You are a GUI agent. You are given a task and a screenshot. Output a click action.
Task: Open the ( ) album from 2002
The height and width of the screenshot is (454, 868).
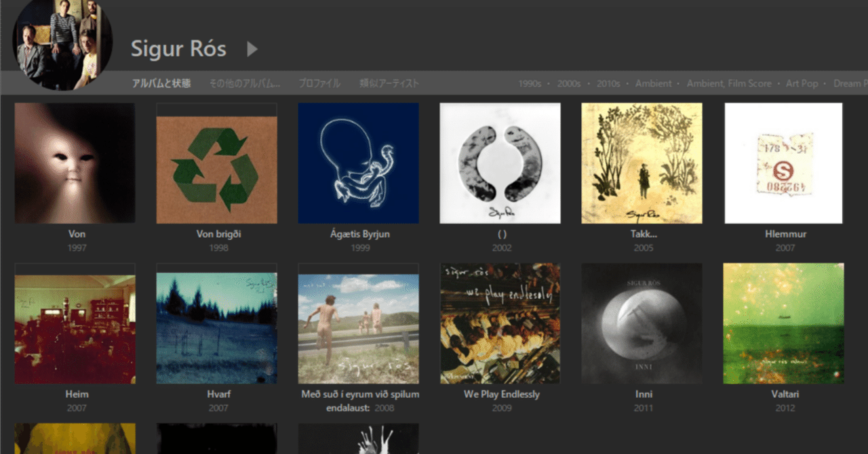point(500,163)
